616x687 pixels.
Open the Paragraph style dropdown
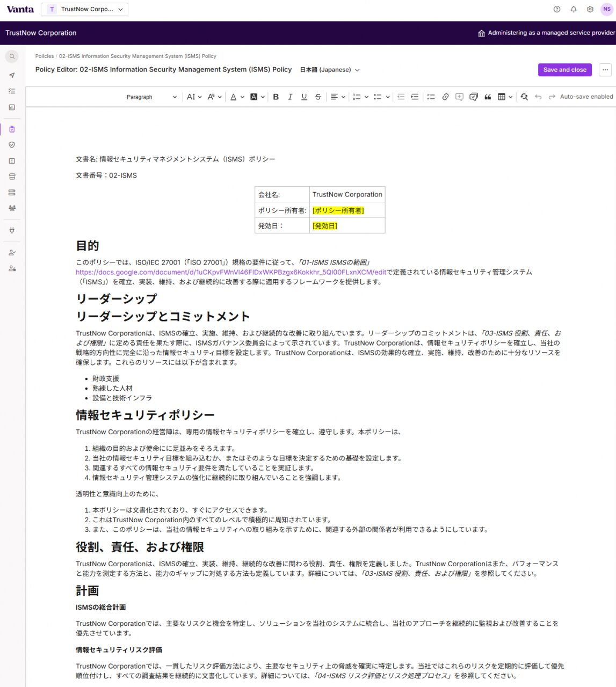pos(151,97)
